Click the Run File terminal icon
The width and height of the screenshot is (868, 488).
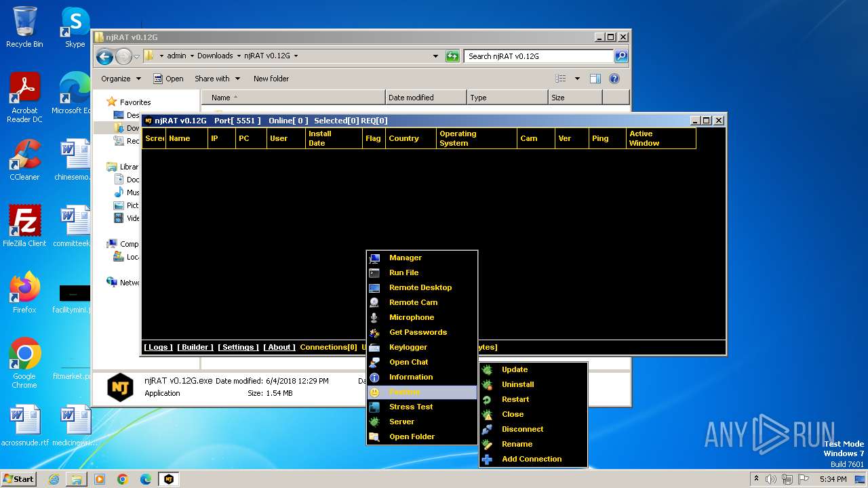[374, 272]
